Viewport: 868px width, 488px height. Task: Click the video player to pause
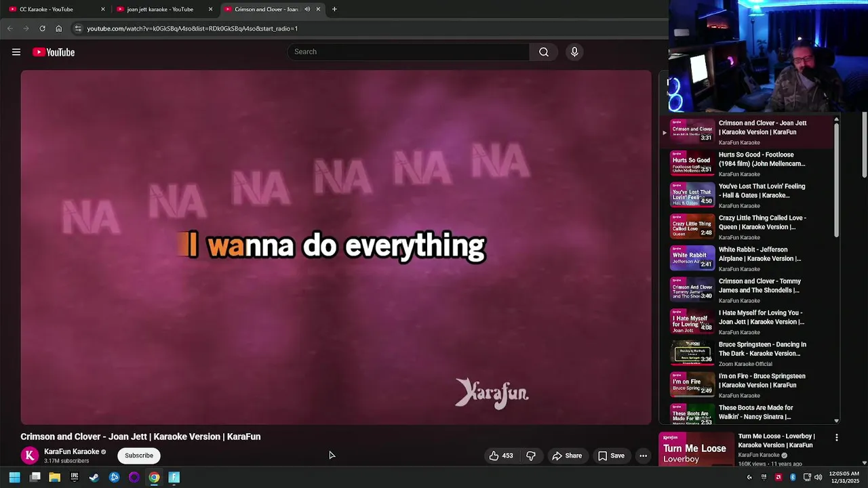click(336, 247)
